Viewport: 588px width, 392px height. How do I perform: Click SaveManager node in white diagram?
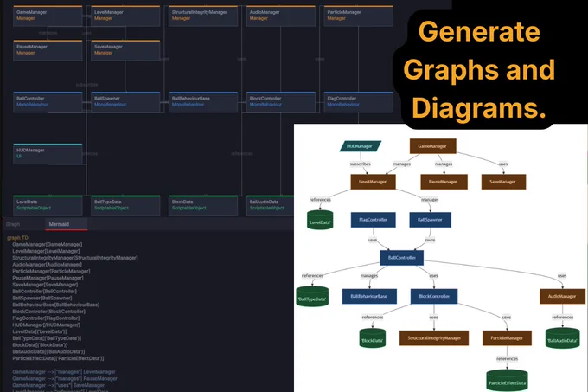503,182
